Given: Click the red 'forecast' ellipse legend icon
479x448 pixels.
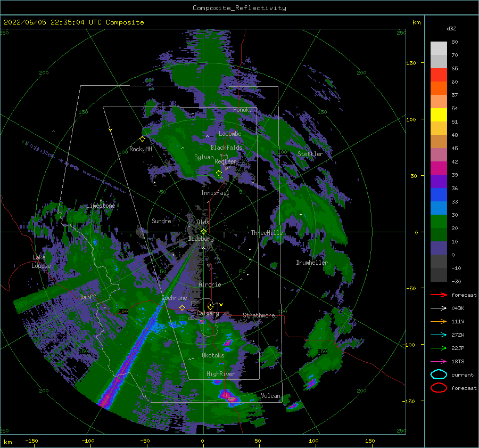Looking at the screenshot, I should (x=439, y=388).
